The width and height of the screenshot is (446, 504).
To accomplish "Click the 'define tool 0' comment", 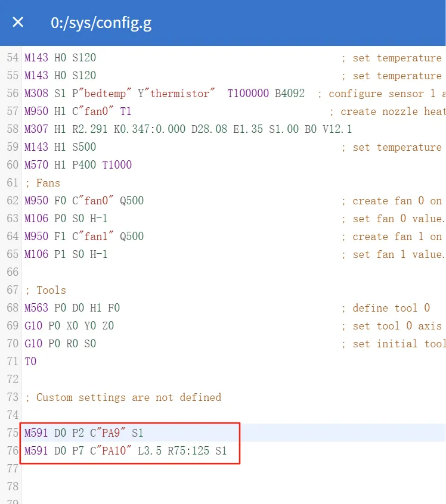I will tap(391, 308).
